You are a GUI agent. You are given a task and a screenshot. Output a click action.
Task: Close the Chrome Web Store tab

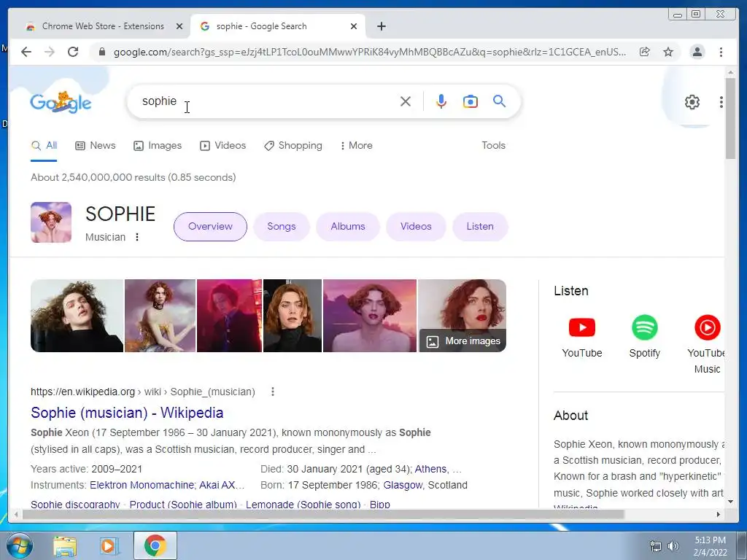179,26
